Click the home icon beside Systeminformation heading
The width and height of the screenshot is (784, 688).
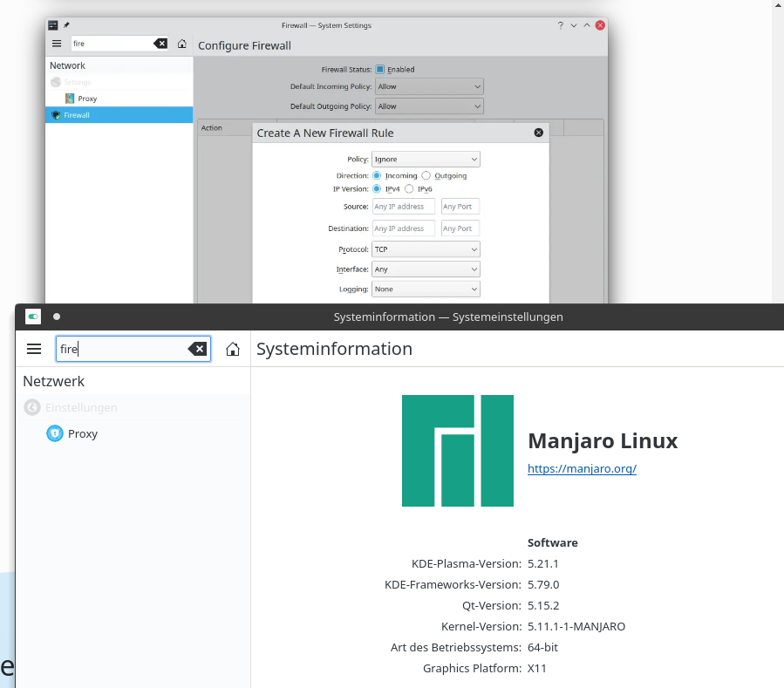(233, 349)
